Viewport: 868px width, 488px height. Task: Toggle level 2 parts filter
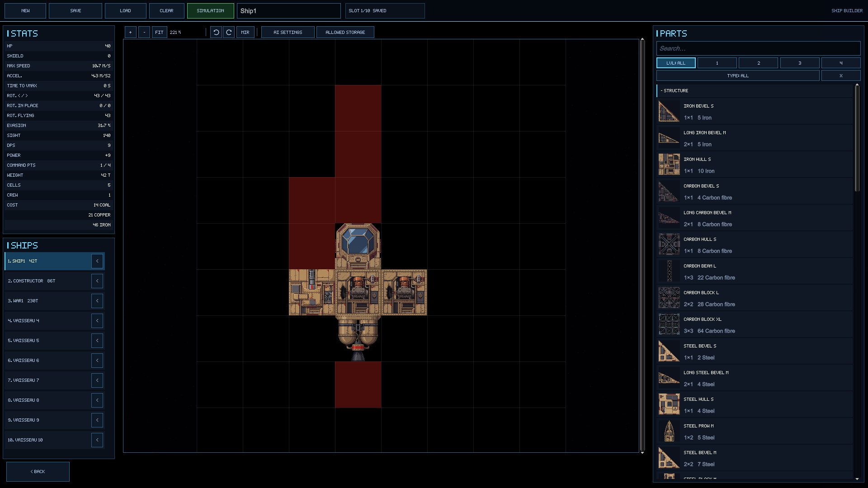(759, 63)
